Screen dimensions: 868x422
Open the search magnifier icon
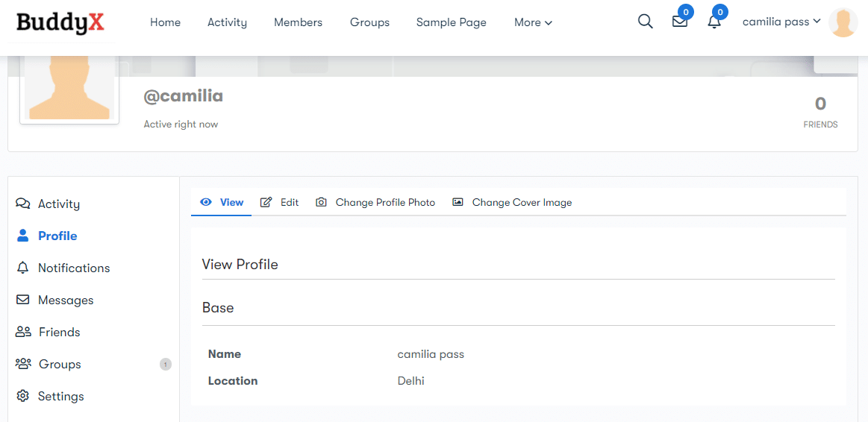pos(646,22)
